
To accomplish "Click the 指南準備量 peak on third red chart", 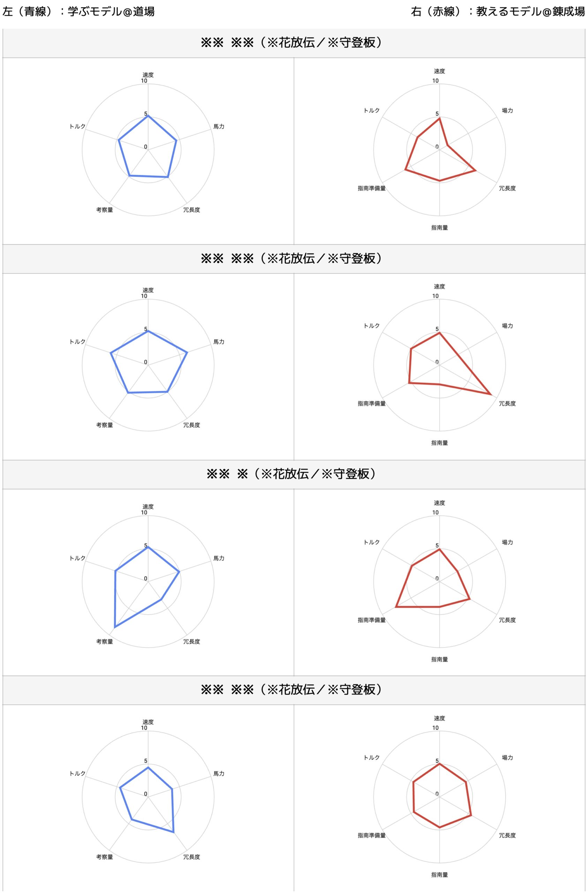I will [396, 607].
